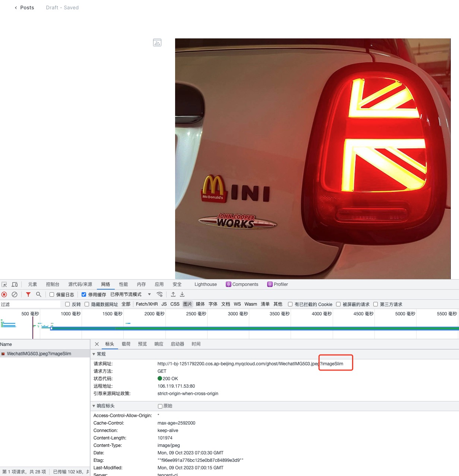Click the 过滤 filter input field

coord(30,304)
